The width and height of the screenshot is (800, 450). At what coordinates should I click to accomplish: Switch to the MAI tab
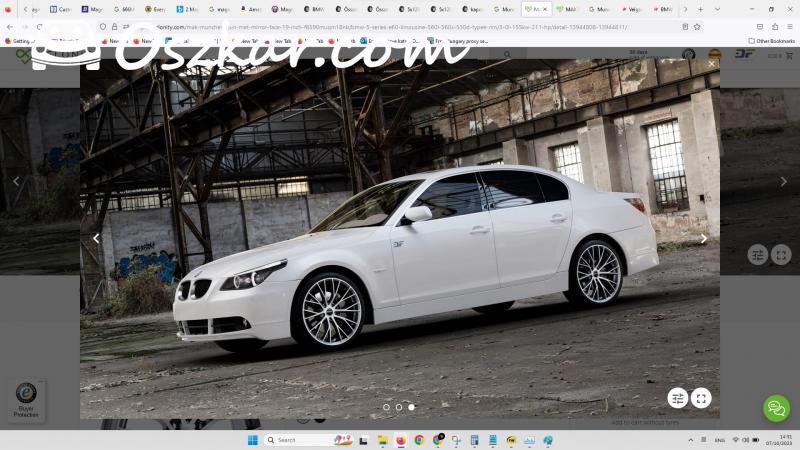[x=566, y=9]
